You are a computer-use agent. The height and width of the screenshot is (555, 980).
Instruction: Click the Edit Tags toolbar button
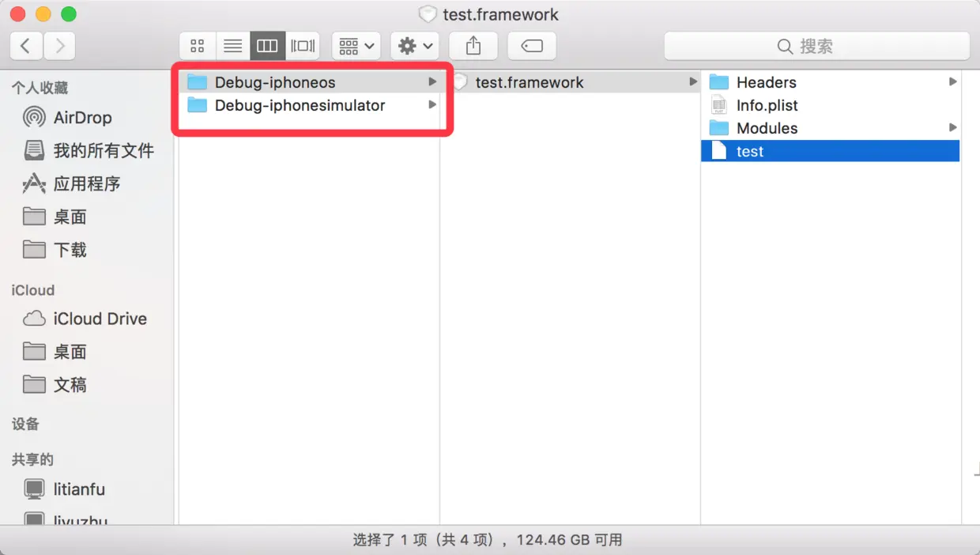[x=532, y=46]
